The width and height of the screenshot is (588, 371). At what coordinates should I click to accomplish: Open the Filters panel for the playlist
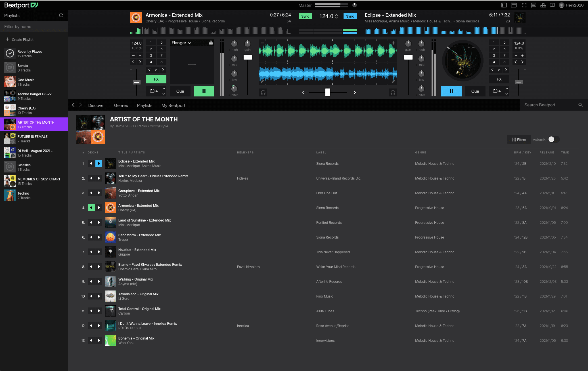[x=518, y=140]
